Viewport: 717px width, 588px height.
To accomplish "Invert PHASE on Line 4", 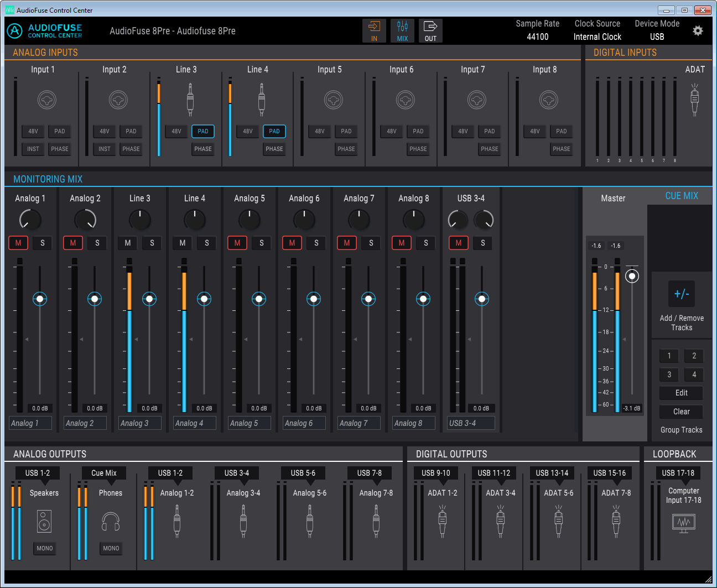I will (274, 149).
